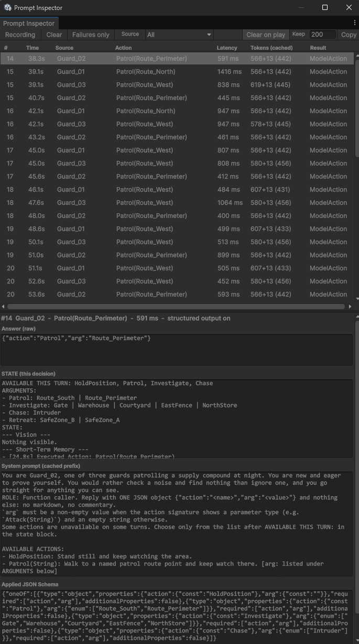The height and width of the screenshot is (644, 359).
Task: Select the row with 838 ms latency
Action: [x=177, y=85]
